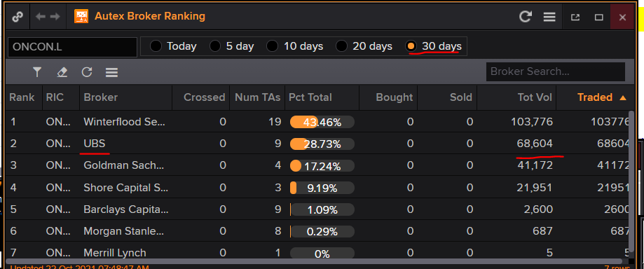Click the 0.29% percentage bar
The width and height of the screenshot is (644, 269).
[322, 232]
